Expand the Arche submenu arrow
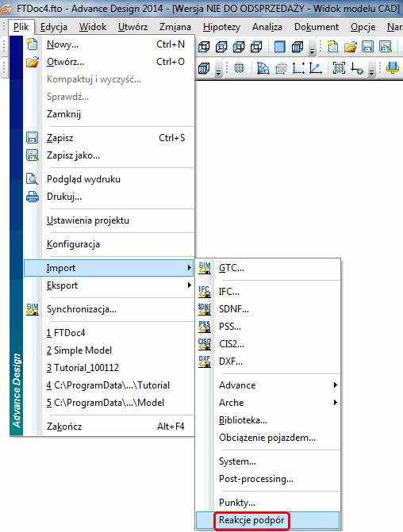403x532 pixels. (335, 403)
